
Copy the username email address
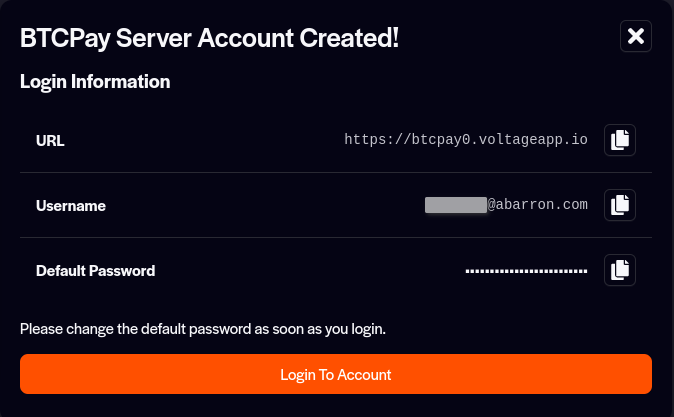tap(619, 205)
